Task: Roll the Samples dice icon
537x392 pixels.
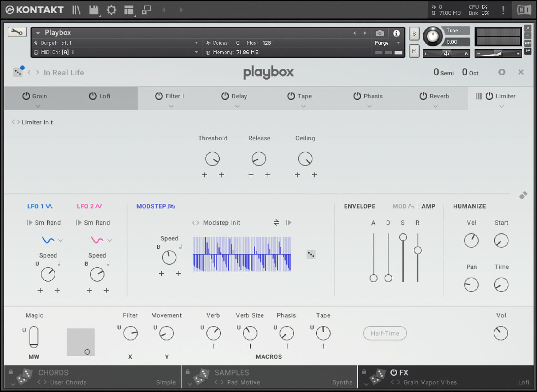Action: pyautogui.click(x=201, y=377)
